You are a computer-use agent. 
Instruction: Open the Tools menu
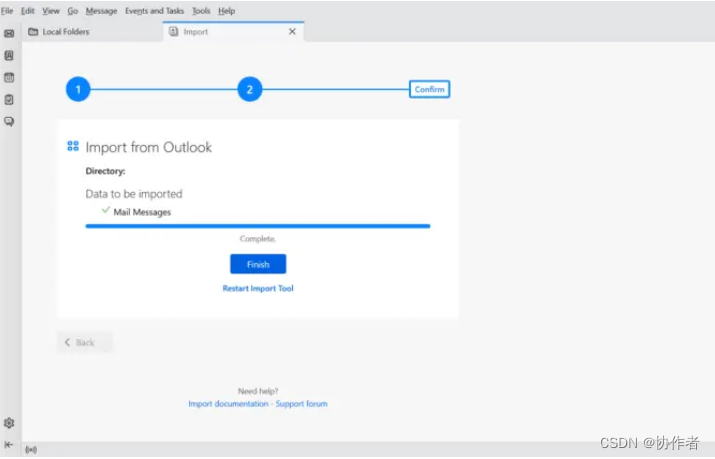[x=201, y=11]
